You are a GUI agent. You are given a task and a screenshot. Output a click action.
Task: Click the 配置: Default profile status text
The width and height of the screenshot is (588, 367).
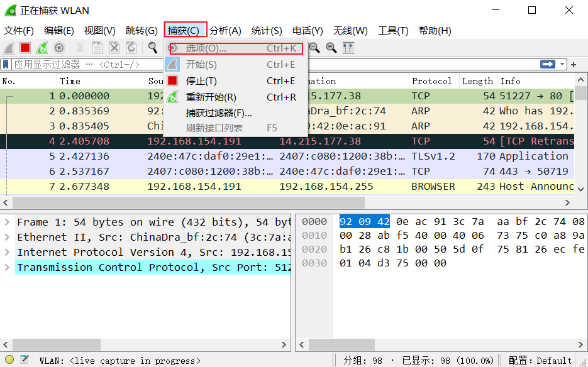click(x=540, y=361)
